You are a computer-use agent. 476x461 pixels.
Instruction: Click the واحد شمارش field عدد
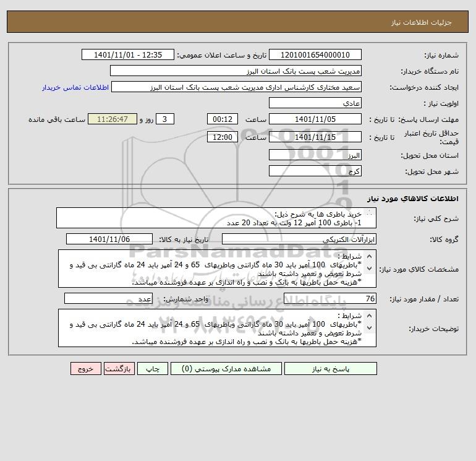point(108,298)
